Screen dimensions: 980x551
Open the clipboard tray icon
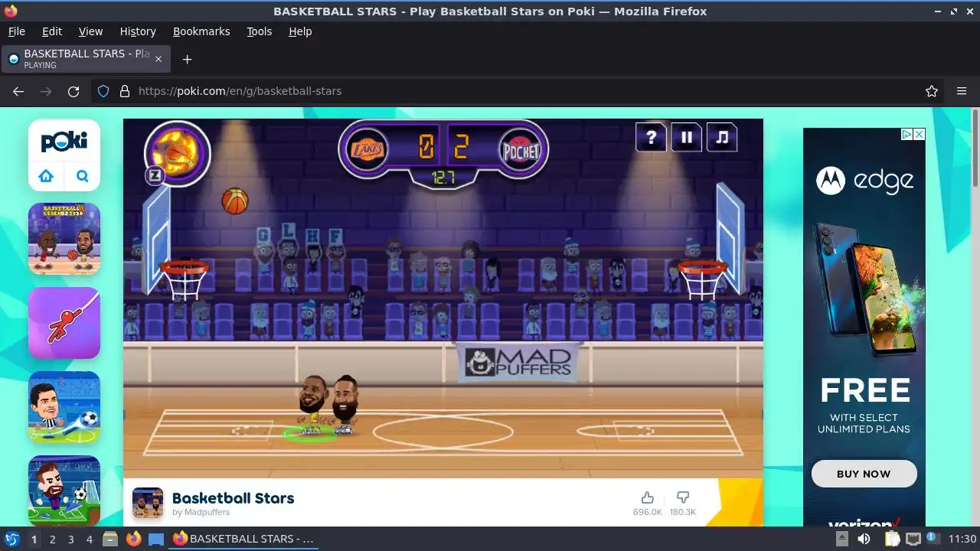coord(892,539)
